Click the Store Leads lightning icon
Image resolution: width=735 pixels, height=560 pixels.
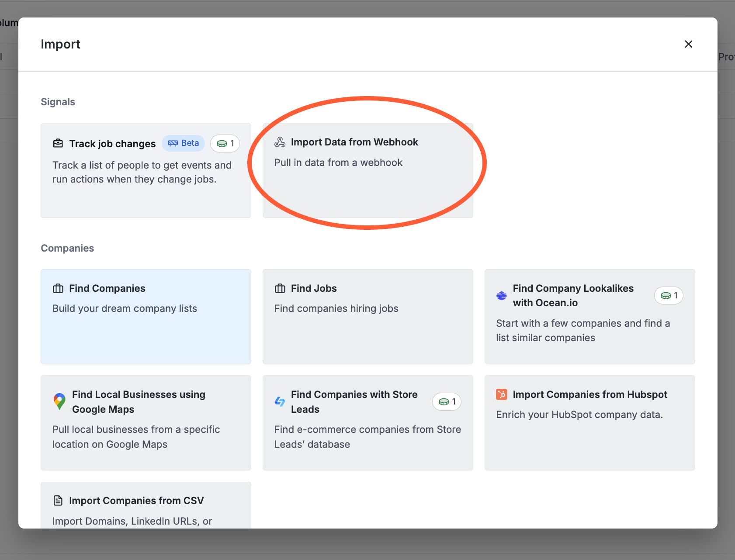click(279, 401)
